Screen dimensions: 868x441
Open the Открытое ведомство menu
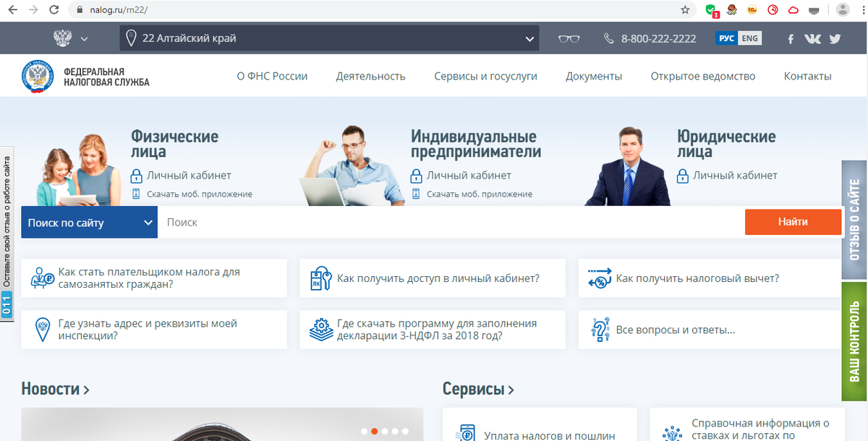[703, 76]
